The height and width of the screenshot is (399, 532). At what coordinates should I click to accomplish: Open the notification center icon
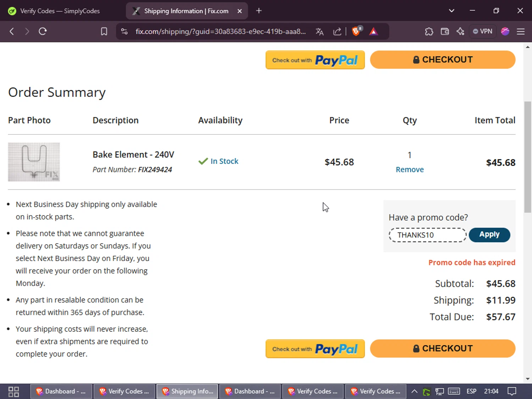[x=512, y=392]
